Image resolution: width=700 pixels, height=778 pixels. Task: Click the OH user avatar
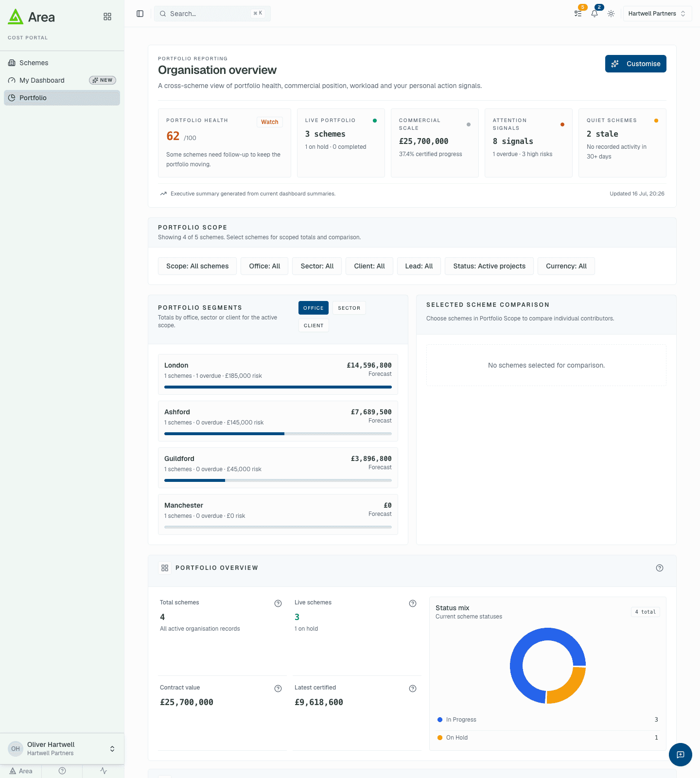[x=16, y=749]
